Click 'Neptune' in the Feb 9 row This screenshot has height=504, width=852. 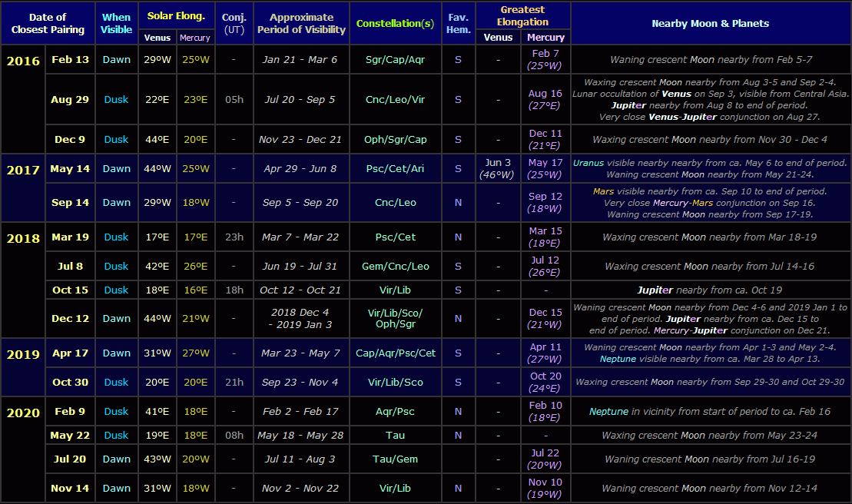point(608,411)
